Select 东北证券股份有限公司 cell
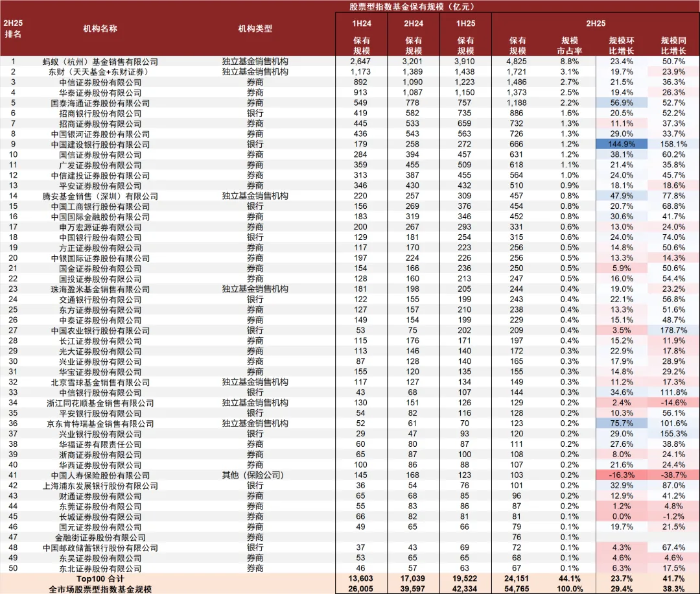The height and width of the screenshot is (594, 700). pos(100,569)
